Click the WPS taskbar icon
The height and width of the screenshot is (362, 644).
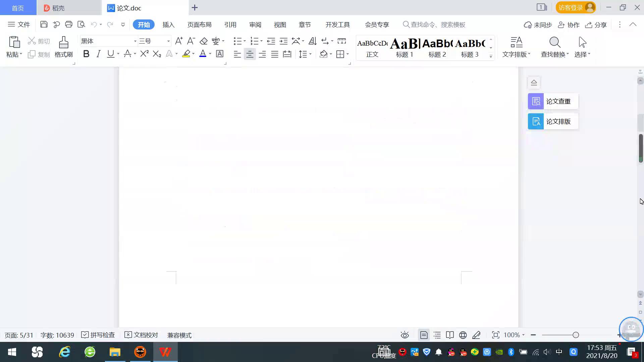(x=165, y=352)
